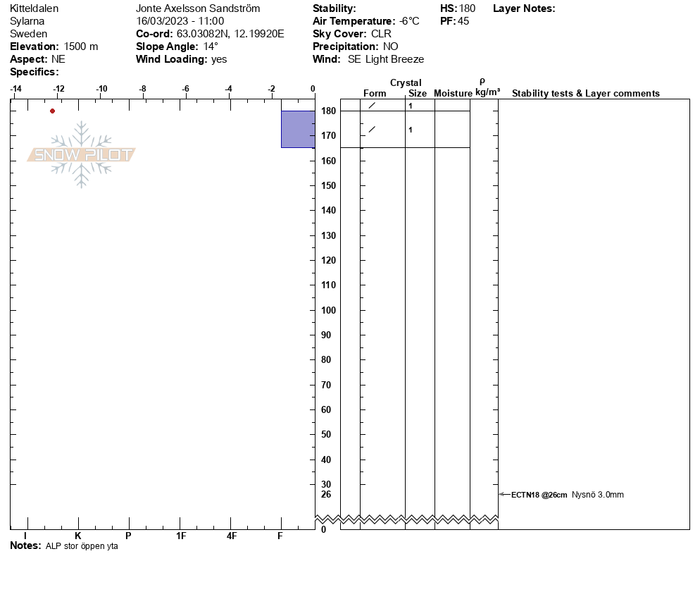700x592 pixels.
Task: Click the "Notes:" label
Action: click(x=25, y=545)
